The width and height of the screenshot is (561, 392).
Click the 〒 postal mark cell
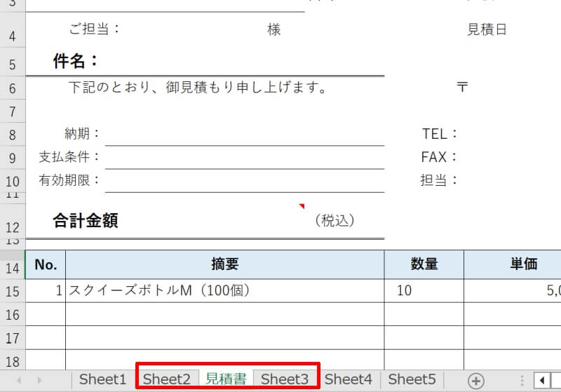click(462, 86)
